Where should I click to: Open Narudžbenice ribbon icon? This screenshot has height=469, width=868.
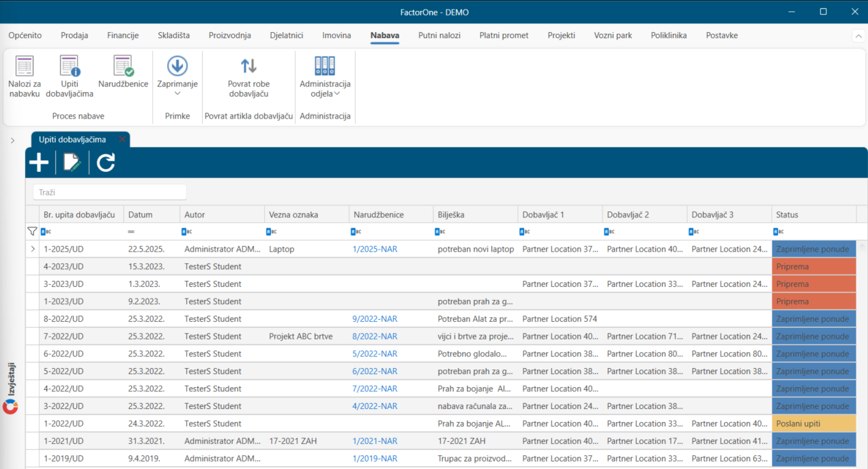point(124,72)
